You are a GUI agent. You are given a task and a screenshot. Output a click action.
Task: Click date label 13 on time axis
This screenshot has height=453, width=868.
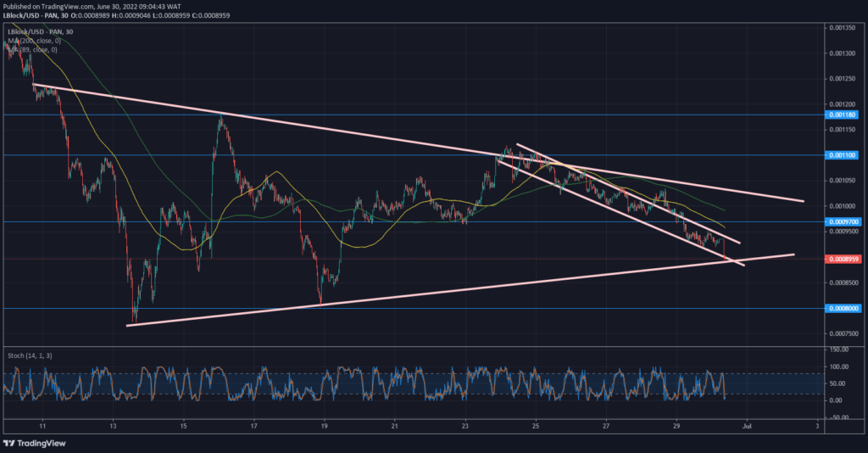(113, 426)
